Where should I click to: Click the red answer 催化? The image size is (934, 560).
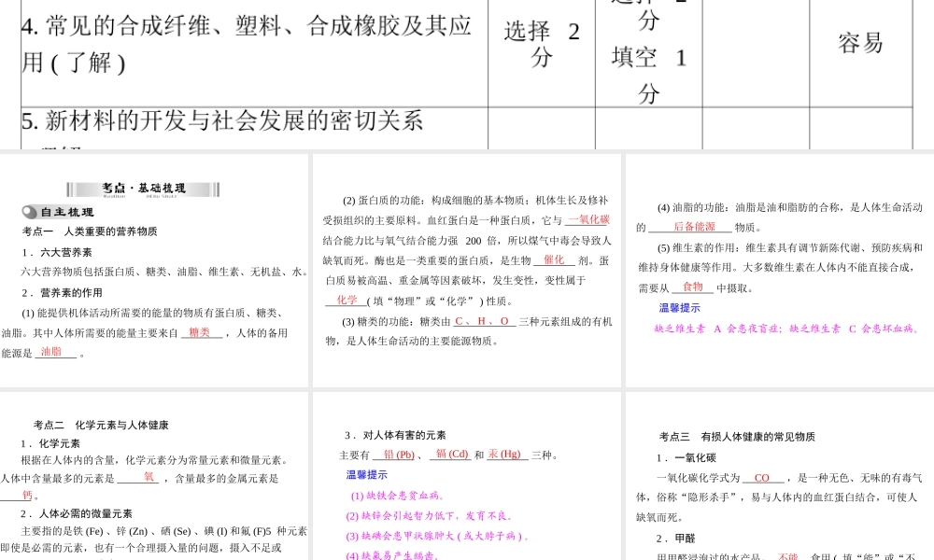click(554, 260)
